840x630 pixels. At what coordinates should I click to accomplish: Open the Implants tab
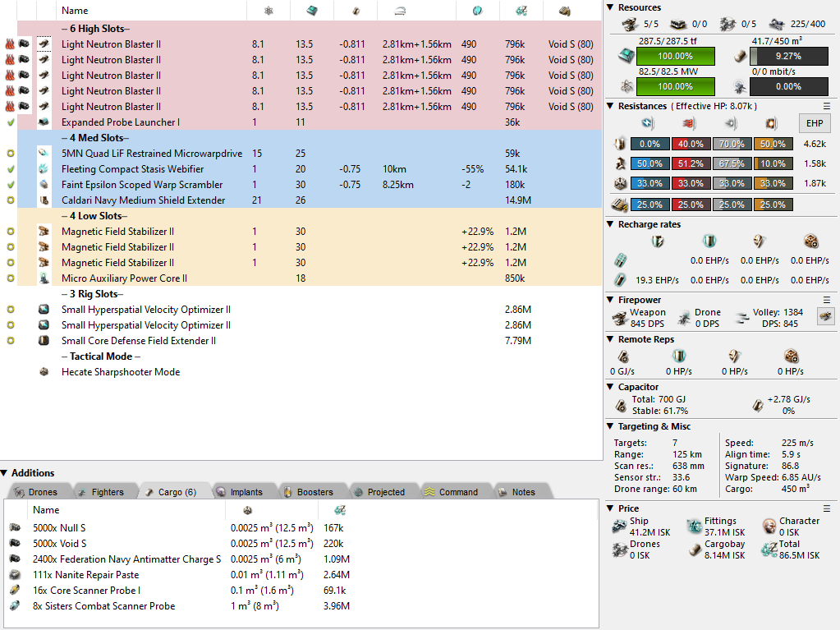pos(239,492)
